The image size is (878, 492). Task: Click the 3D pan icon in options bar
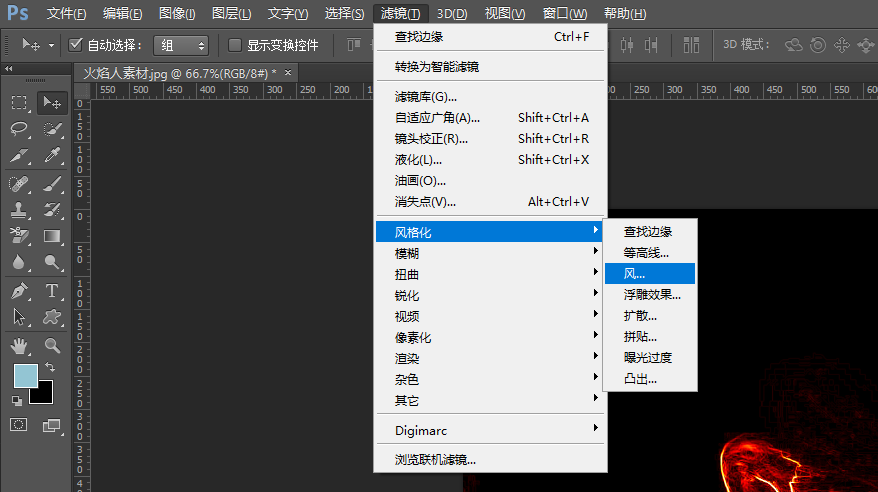pos(842,45)
